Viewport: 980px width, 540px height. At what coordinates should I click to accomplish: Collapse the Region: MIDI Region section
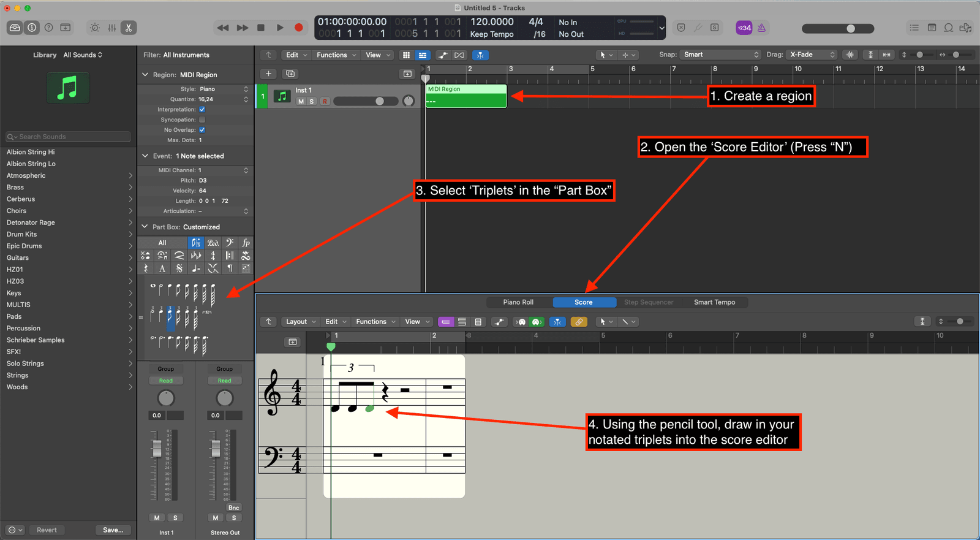point(145,75)
